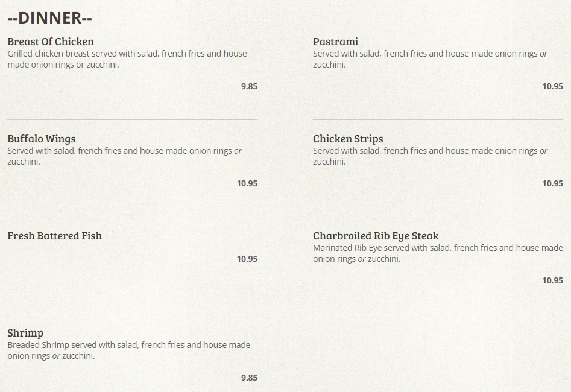Click the 10.95 price under Buffalo Wings
This screenshot has width=571, height=392.
coord(247,183)
